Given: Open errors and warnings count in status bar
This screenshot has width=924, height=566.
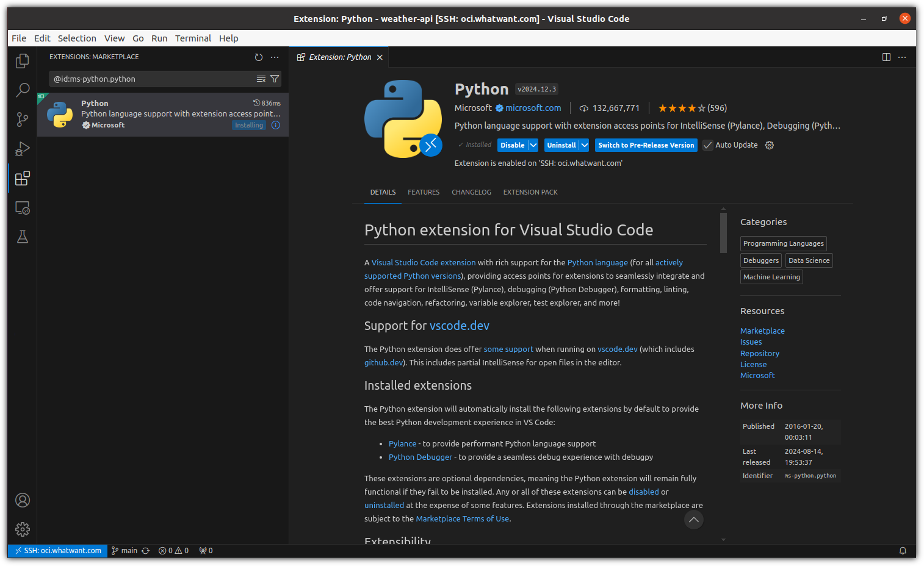Looking at the screenshot, I should (x=173, y=551).
